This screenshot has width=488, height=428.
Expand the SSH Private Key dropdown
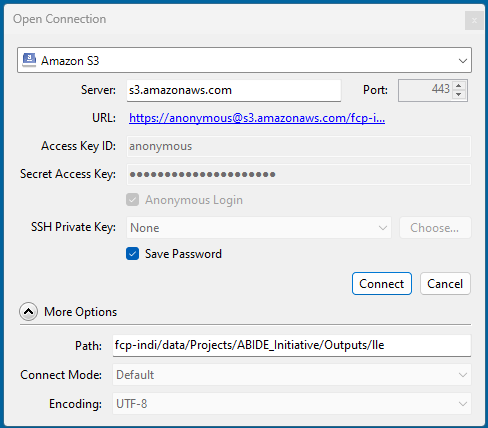coord(259,228)
